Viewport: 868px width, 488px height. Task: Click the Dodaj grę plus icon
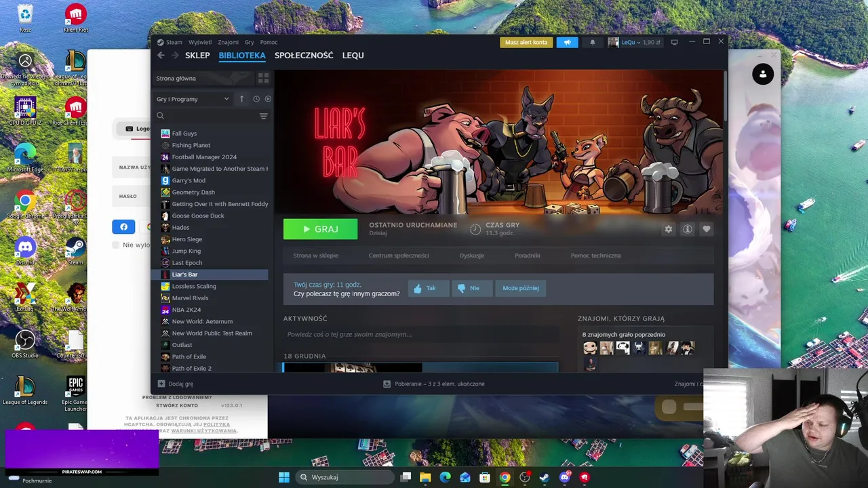pyautogui.click(x=161, y=384)
